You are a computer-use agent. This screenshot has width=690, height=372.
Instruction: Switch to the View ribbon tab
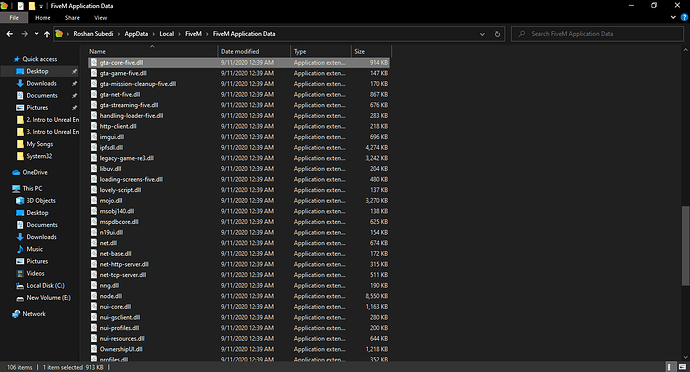[100, 18]
